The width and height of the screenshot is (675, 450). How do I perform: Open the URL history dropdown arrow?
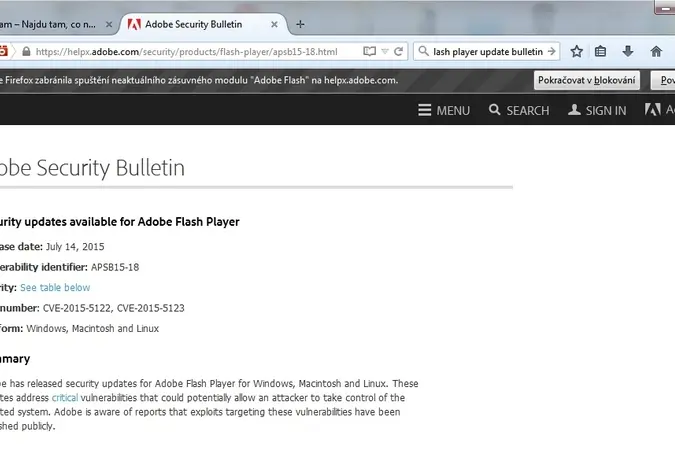click(385, 52)
